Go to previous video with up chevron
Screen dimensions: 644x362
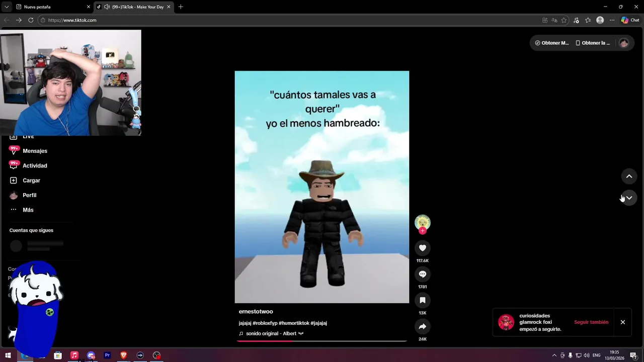(629, 176)
